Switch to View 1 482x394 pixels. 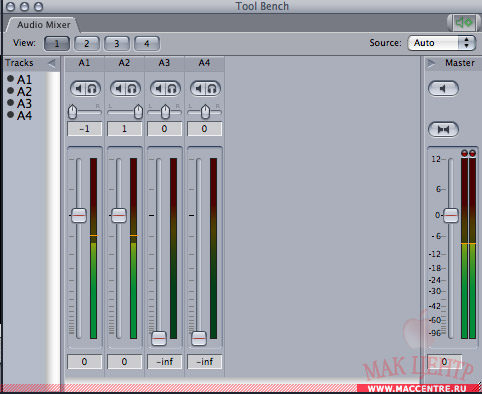pyautogui.click(x=57, y=43)
